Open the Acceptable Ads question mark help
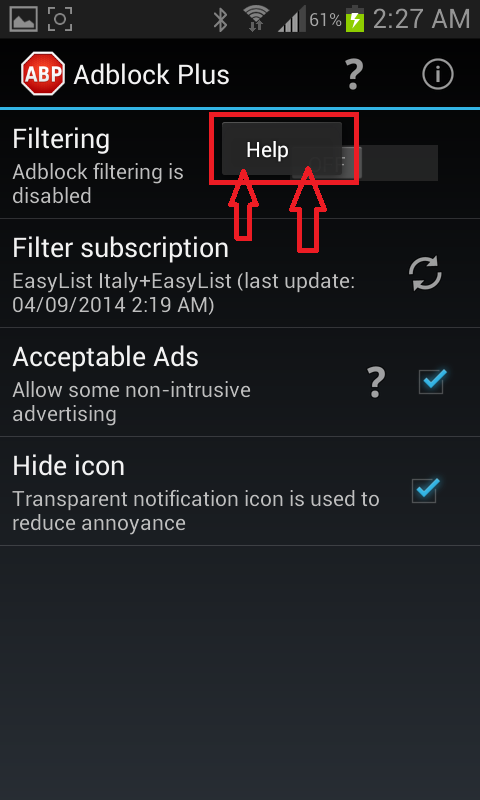 [375, 383]
